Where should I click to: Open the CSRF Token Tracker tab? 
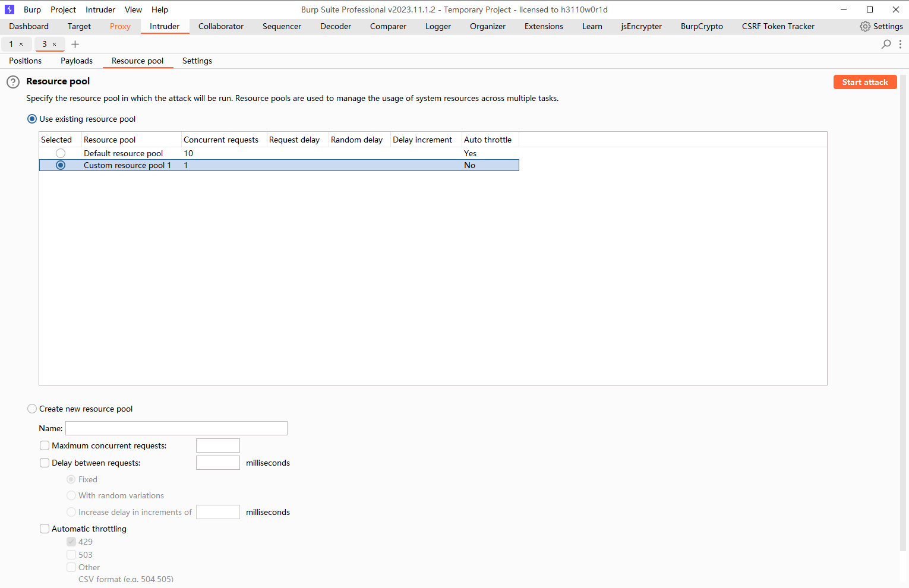pos(778,26)
